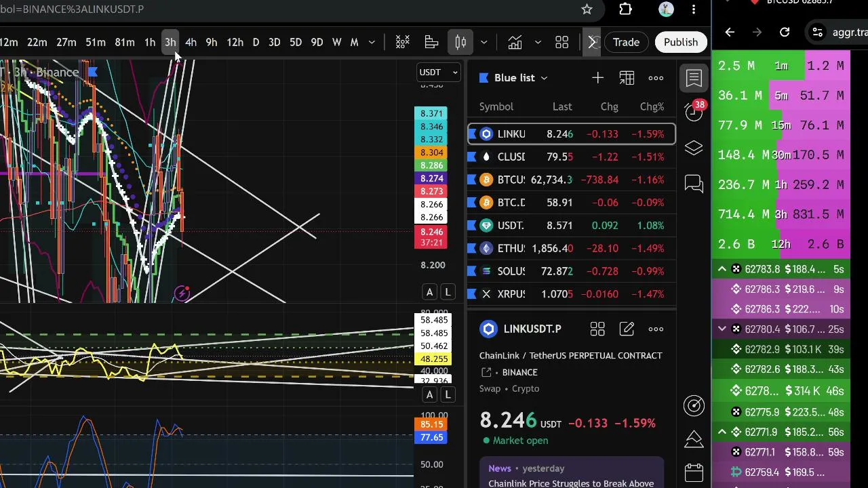Expand the timeframe dropdown chevron after M
The width and height of the screenshot is (868, 488).
point(372,43)
